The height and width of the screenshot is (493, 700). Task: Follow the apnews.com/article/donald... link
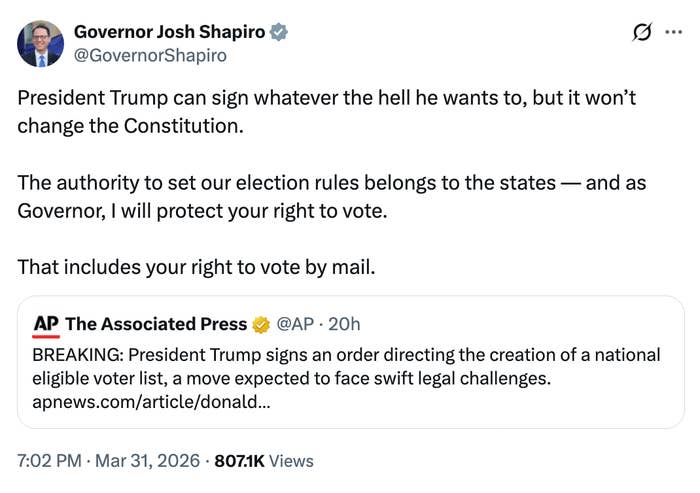click(151, 402)
